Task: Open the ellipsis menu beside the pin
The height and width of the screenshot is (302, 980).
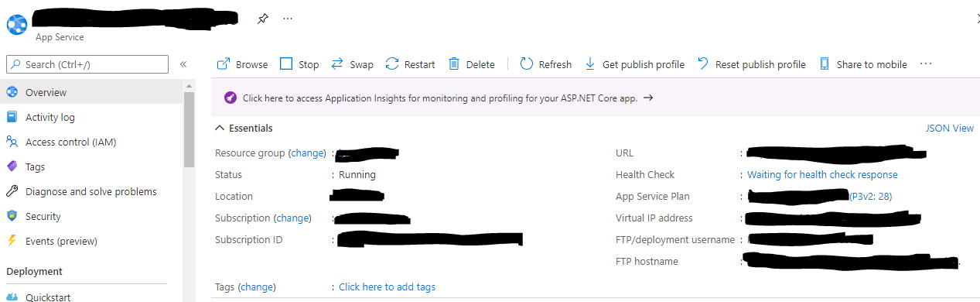Action: pos(288,19)
